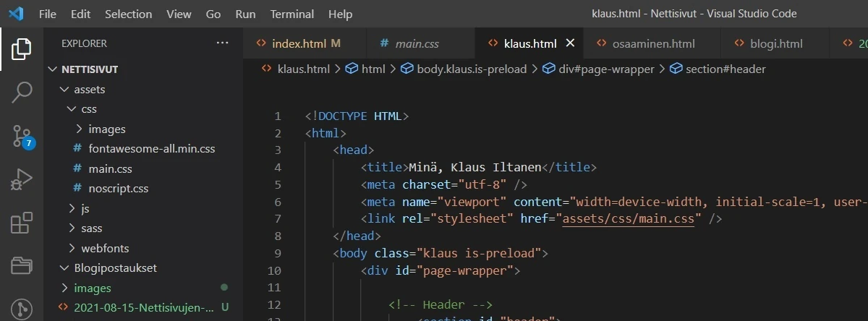This screenshot has width=868, height=321.
Task: Open noscript.css from the file tree
Action: coord(118,188)
